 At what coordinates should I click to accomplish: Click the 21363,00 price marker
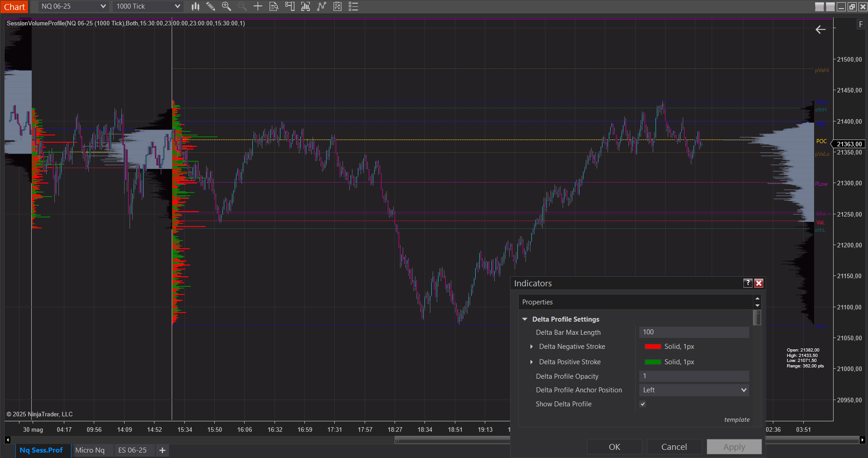[849, 144]
